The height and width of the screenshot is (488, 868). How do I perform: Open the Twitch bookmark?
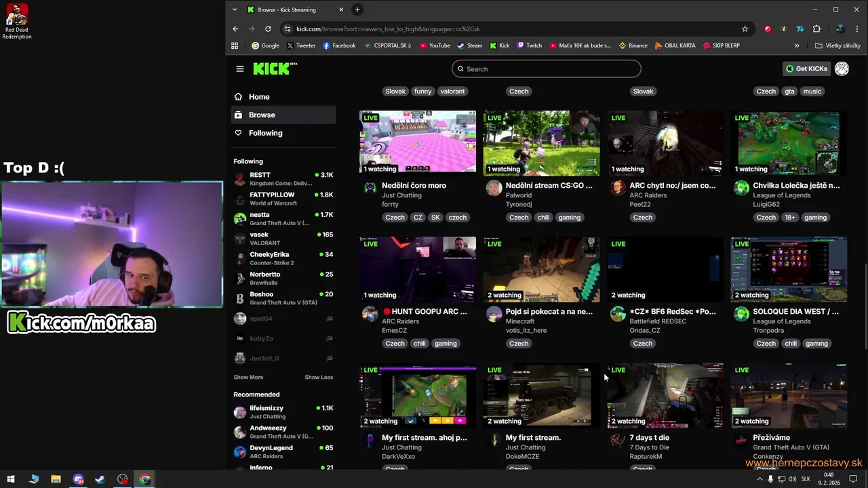click(530, 45)
